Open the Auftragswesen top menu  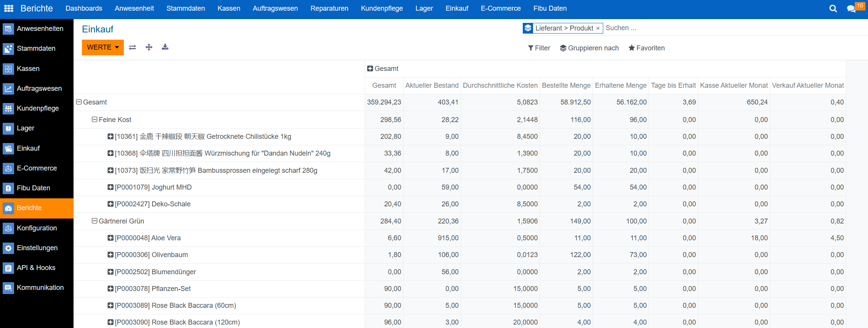point(275,8)
